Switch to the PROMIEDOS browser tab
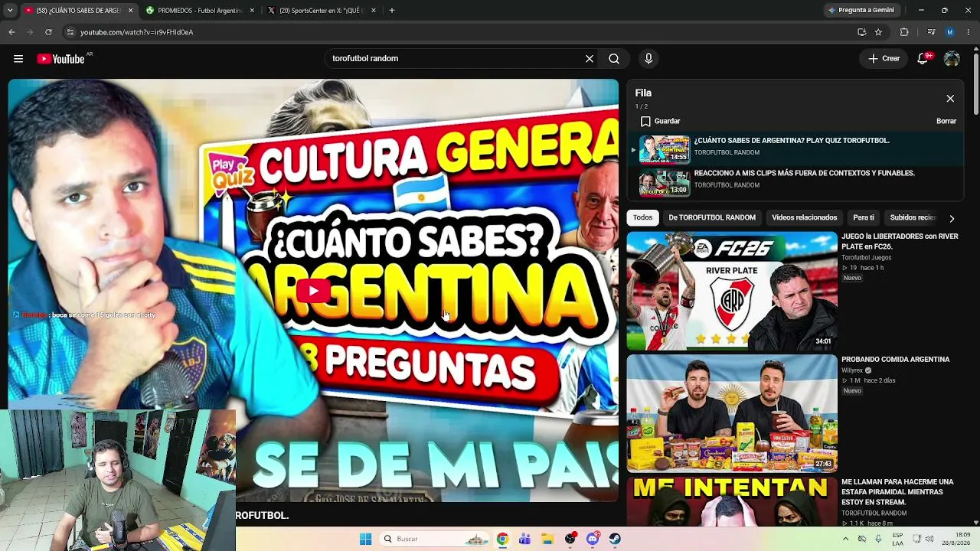Screen dimensions: 980x551 [x=200, y=11]
